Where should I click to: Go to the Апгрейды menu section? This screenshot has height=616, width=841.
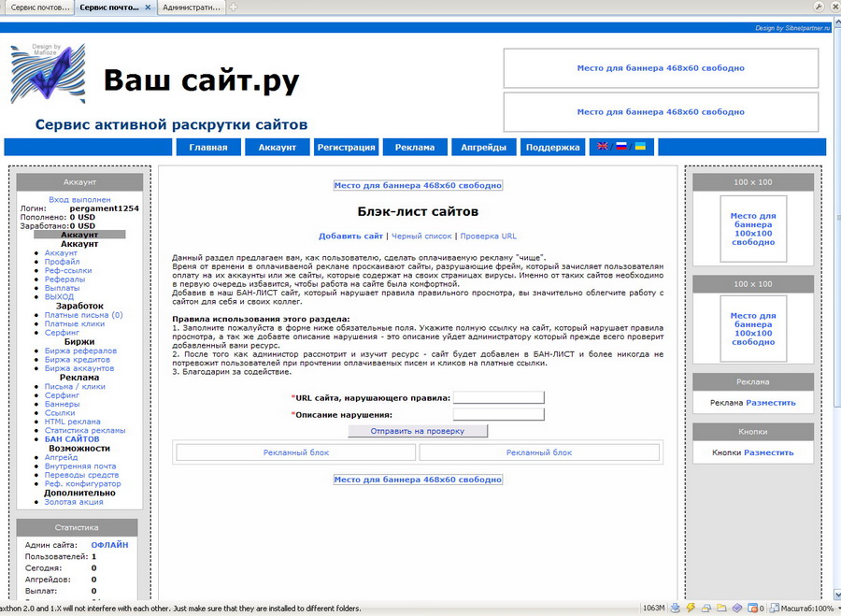[x=483, y=148]
